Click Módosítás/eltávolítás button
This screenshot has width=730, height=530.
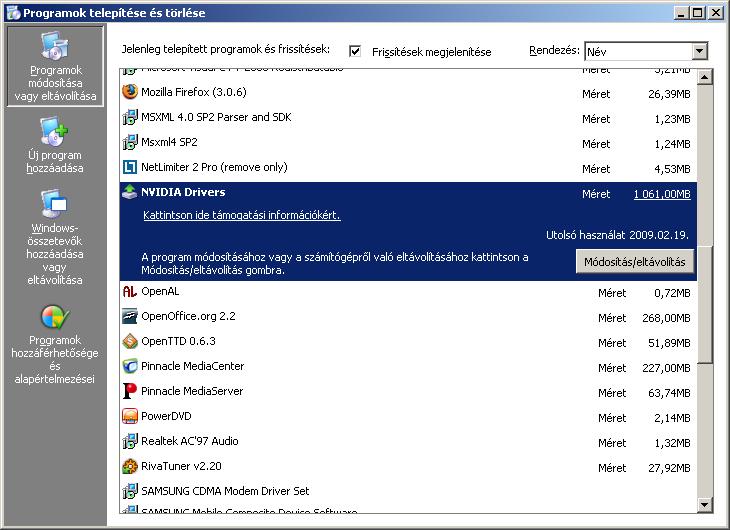(635, 261)
